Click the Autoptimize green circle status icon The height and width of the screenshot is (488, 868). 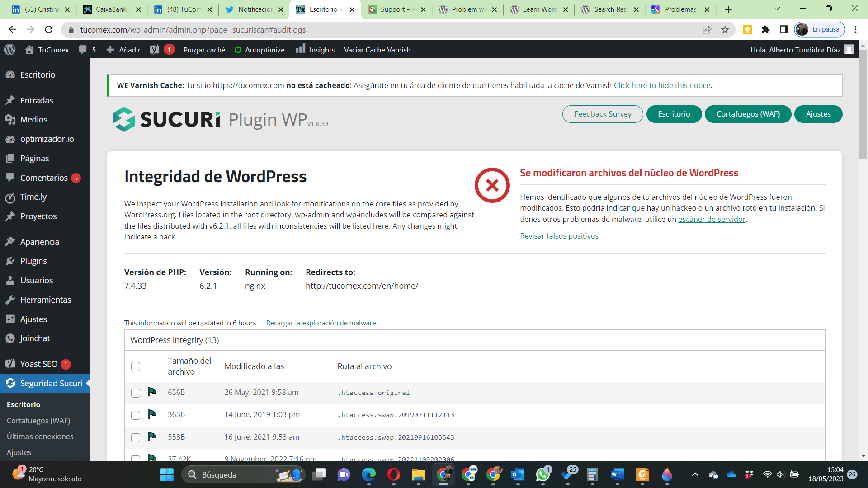238,50
